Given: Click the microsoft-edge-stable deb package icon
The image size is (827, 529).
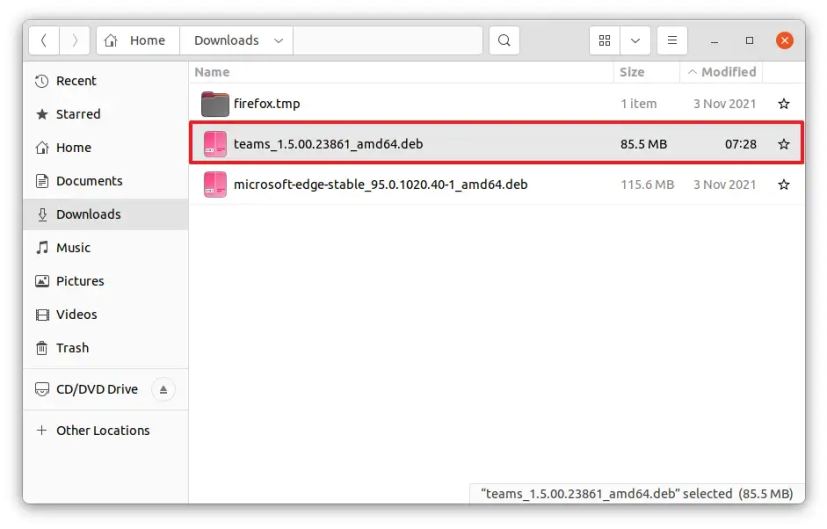Looking at the screenshot, I should 215,185.
